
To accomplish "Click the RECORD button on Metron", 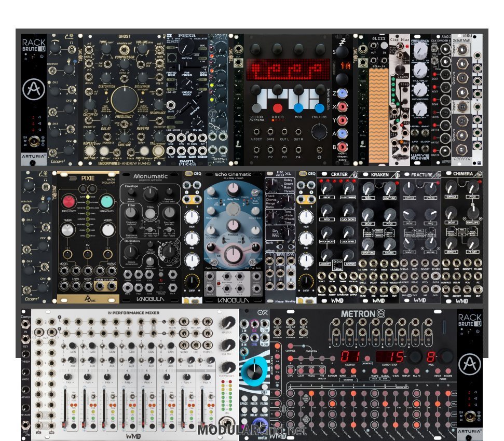I will pos(448,371).
